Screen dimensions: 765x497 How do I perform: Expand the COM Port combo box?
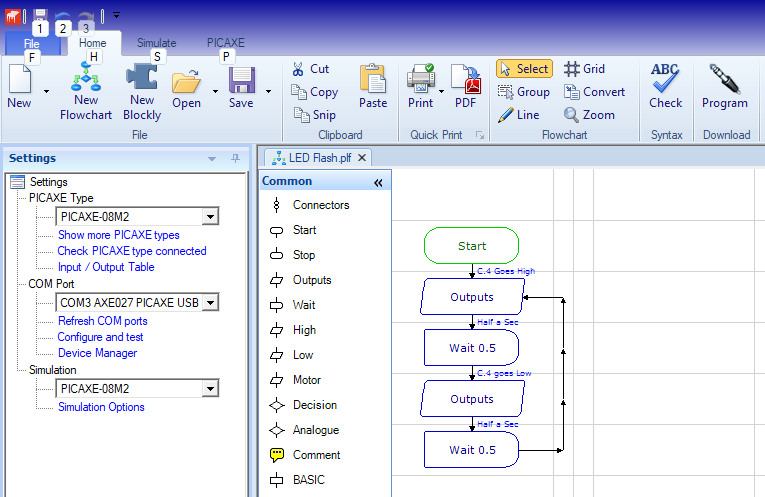coord(210,302)
